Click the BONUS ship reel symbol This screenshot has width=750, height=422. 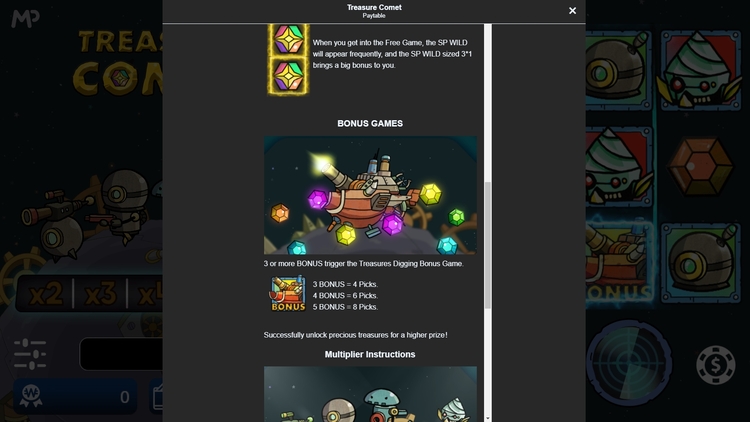[x=619, y=262]
